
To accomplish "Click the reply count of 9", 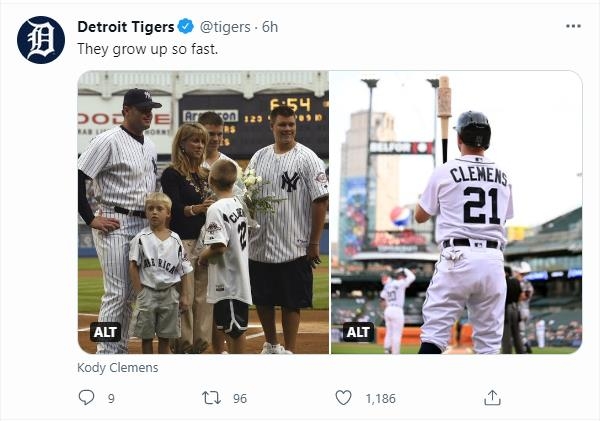I will 111,398.
